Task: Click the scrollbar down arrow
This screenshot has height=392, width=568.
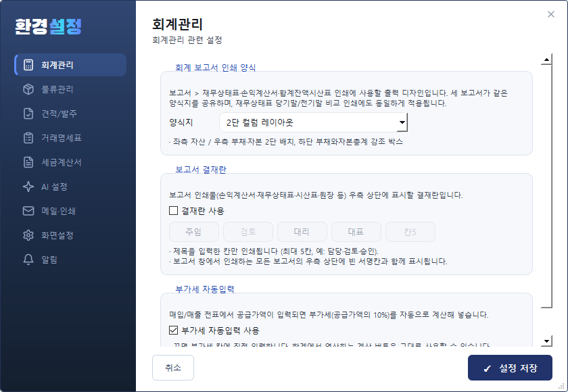Action: [546, 341]
